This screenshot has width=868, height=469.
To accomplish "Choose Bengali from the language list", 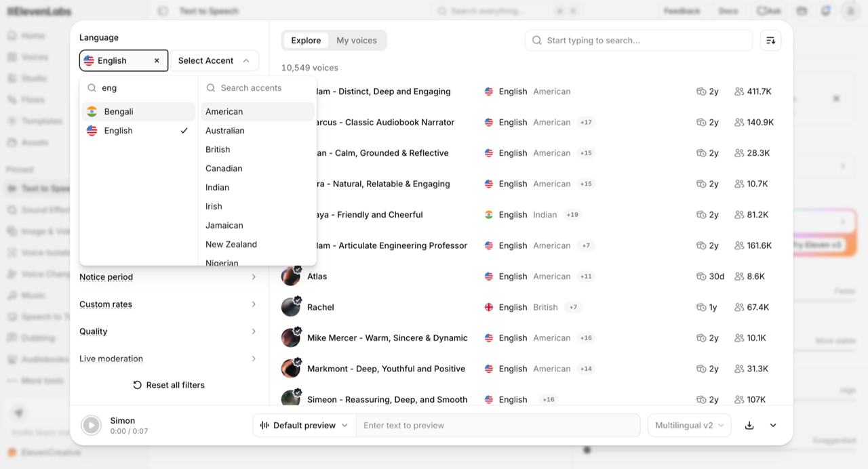I will pos(138,111).
